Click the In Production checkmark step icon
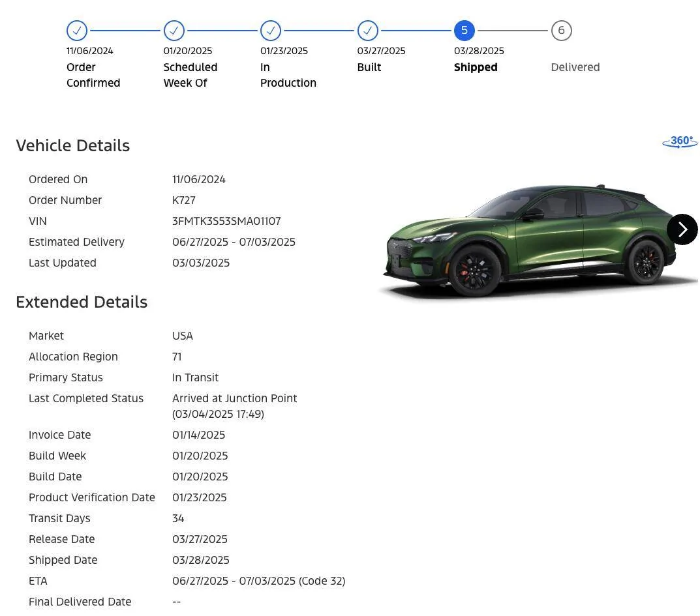Screen dimensions: 700x616 click(271, 31)
